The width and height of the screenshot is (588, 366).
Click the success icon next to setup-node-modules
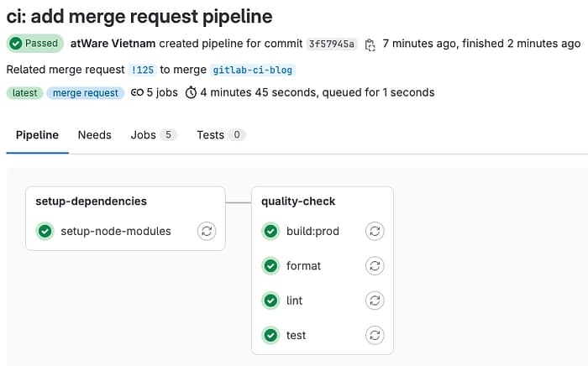45,231
